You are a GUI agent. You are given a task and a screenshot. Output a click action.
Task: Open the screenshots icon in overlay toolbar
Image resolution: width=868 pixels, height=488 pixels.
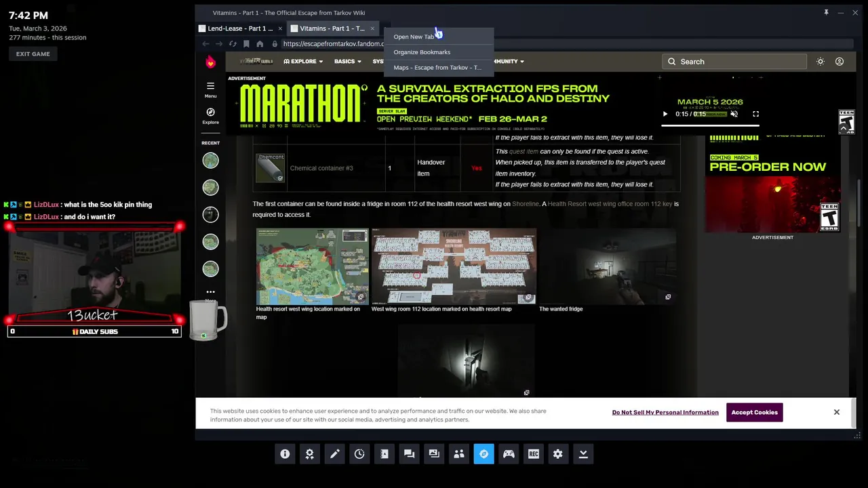point(434,454)
